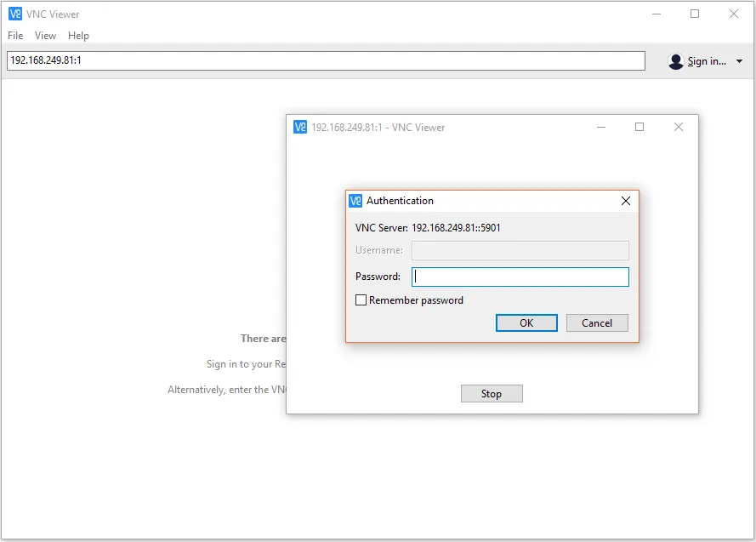Viewport: 756px width, 542px height.
Task: Confirm authentication with OK button
Action: 526,323
